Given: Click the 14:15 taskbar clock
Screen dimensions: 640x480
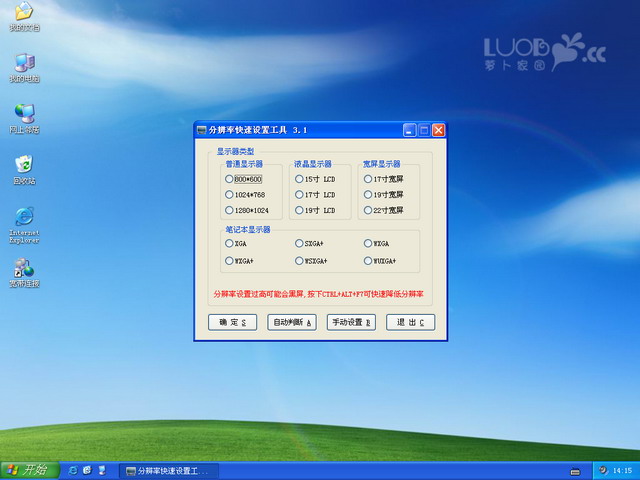Looking at the screenshot, I should 622,471.
